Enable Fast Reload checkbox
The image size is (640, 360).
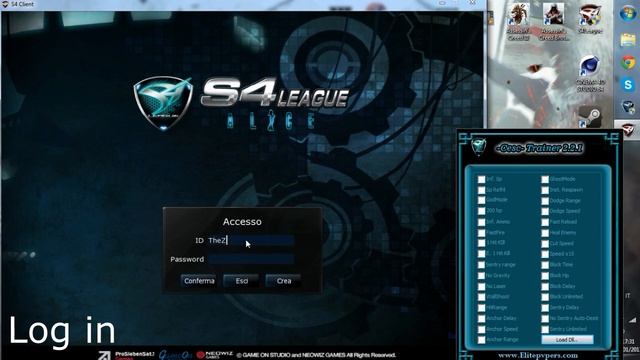[545, 222]
